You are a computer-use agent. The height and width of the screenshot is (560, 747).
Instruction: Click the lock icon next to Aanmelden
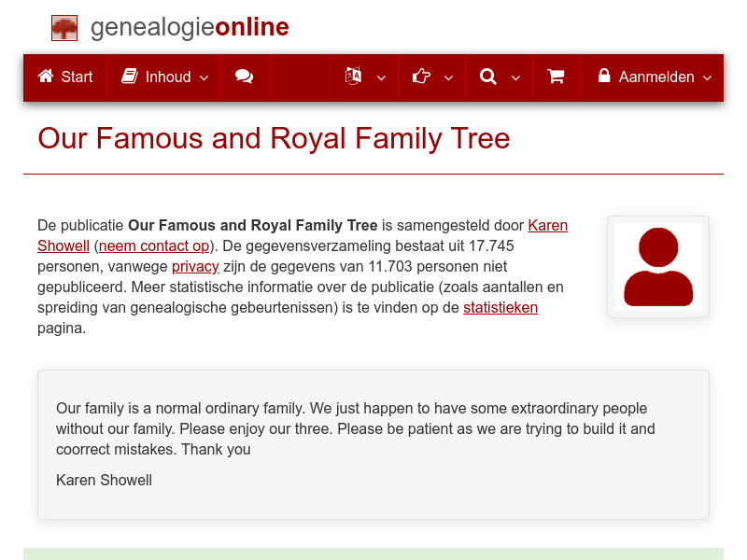(x=603, y=77)
